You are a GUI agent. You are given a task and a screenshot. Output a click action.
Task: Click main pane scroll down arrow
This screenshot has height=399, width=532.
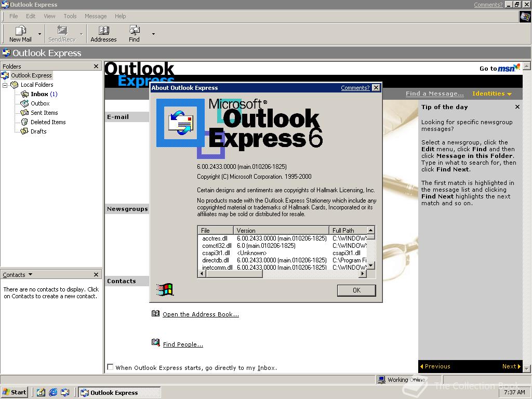coord(527,368)
